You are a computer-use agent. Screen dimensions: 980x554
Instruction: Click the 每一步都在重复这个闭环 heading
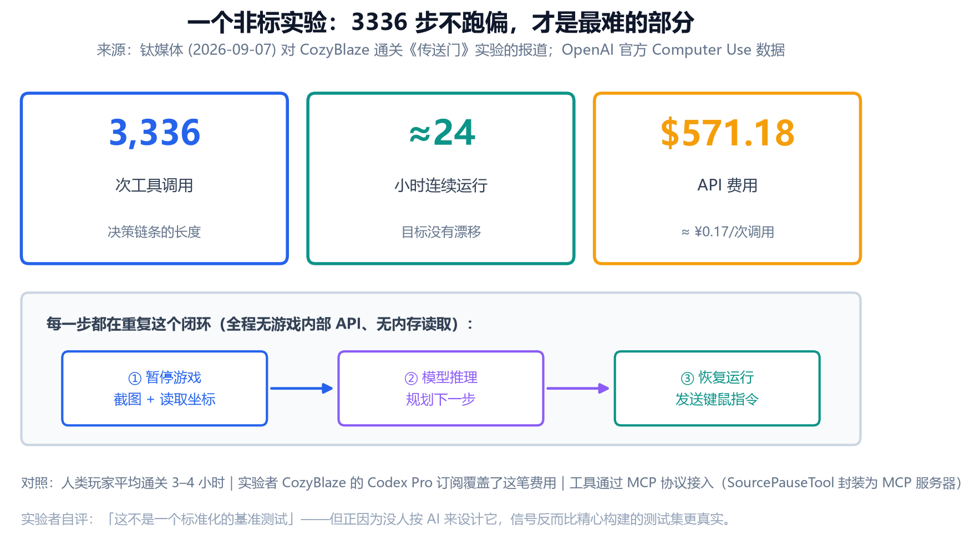click(260, 324)
